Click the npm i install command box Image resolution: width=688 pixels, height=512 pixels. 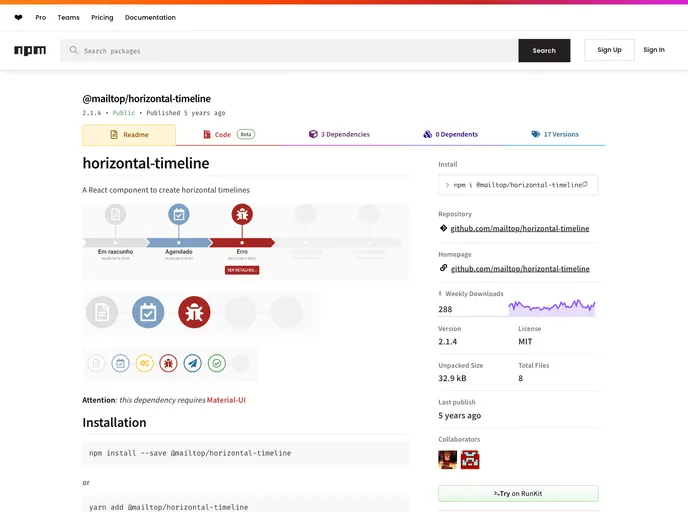pos(518,185)
